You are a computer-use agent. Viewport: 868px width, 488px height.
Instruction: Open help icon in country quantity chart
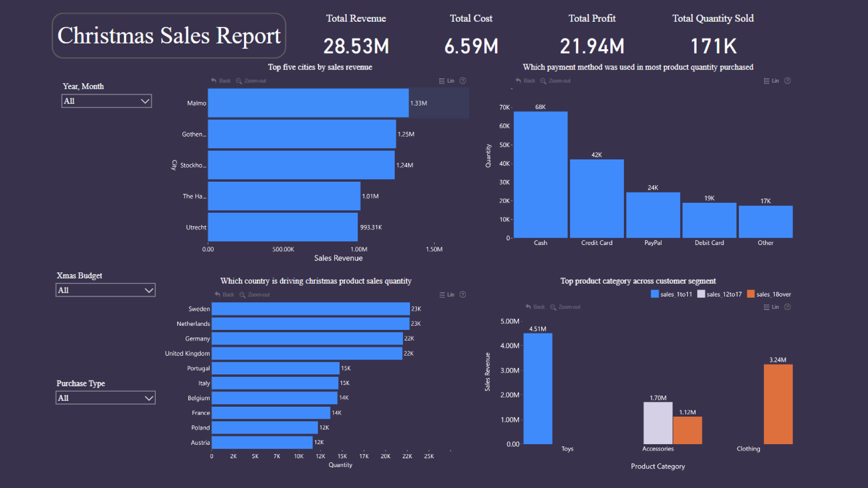(462, 295)
